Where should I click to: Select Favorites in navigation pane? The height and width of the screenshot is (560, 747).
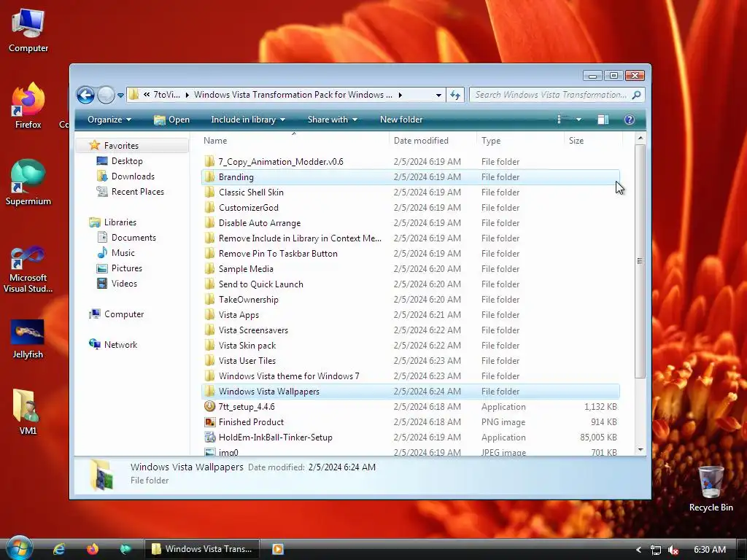pos(132,146)
